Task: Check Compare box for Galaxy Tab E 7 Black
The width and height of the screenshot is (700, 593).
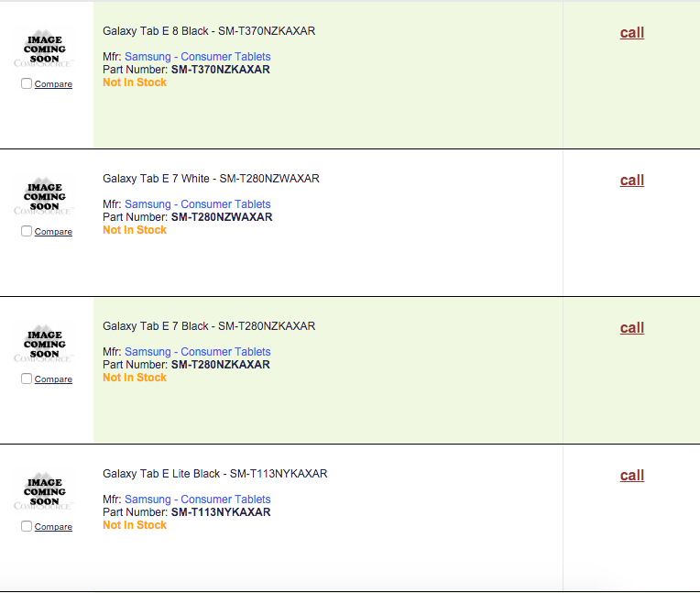Action: click(x=27, y=379)
